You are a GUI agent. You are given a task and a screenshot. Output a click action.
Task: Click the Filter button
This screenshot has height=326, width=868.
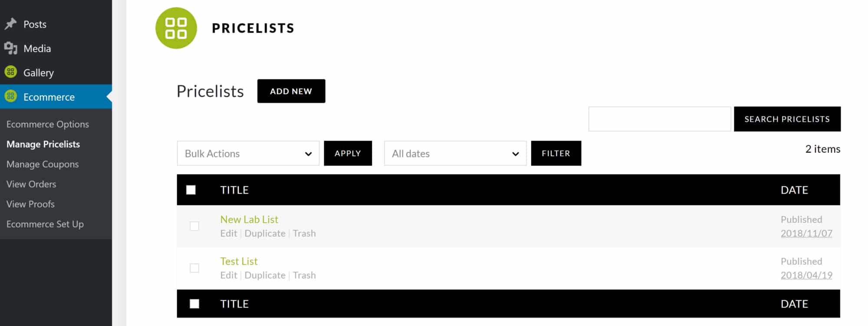click(556, 153)
